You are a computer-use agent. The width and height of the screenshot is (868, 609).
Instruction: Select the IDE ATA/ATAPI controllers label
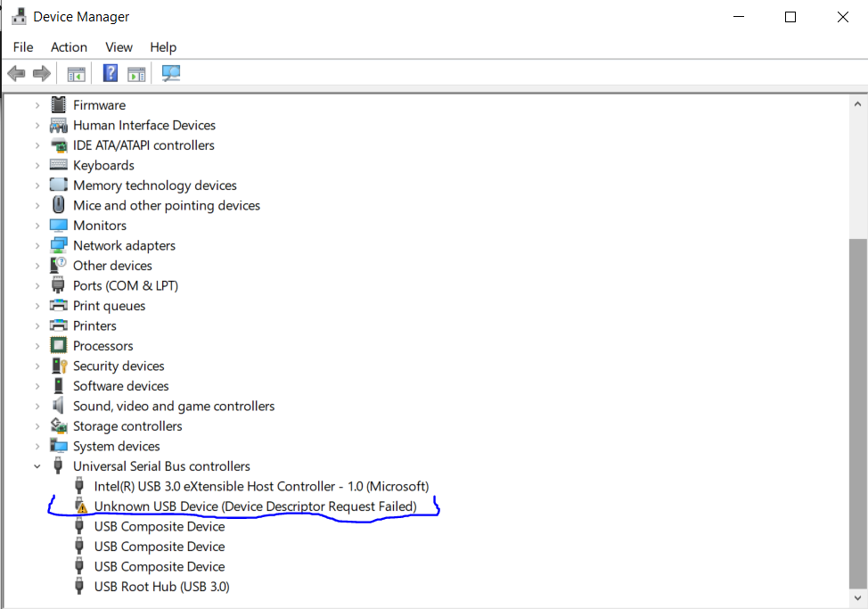point(143,145)
